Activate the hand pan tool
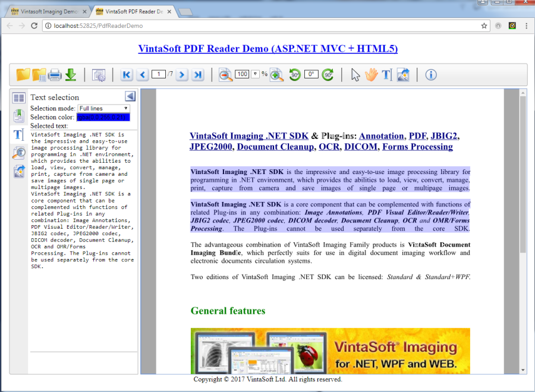Screen dimensions: 535x392 click(x=371, y=75)
